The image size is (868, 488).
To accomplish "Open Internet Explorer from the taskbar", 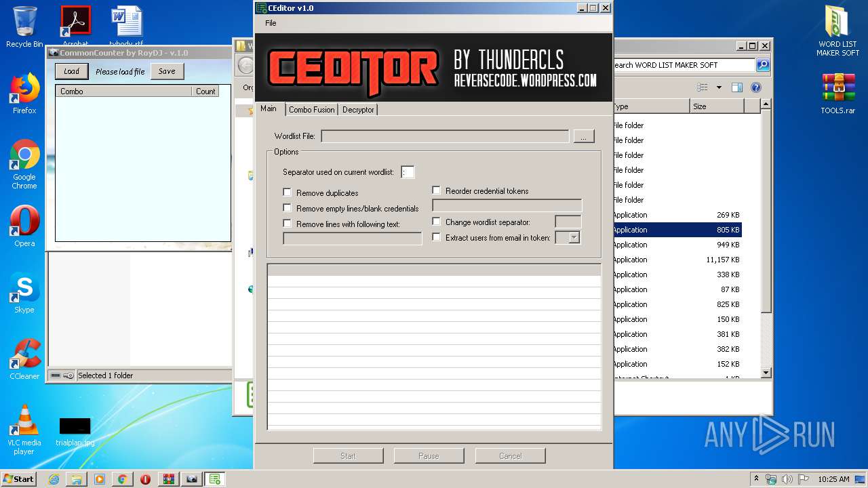I will click(x=54, y=479).
